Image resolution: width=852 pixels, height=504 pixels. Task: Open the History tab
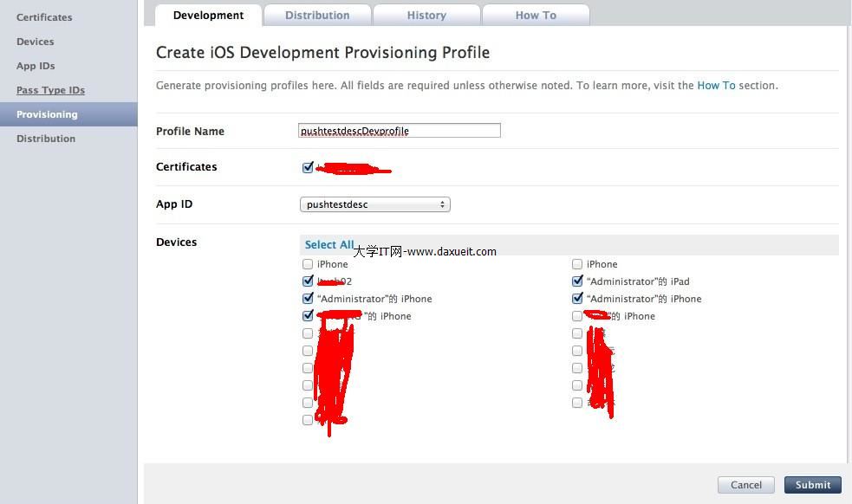tap(426, 15)
